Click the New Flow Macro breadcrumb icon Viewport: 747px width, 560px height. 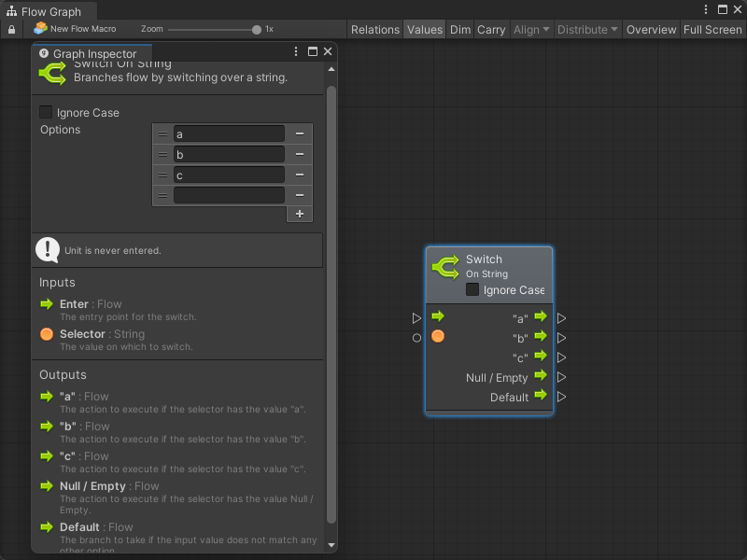pyautogui.click(x=40, y=29)
